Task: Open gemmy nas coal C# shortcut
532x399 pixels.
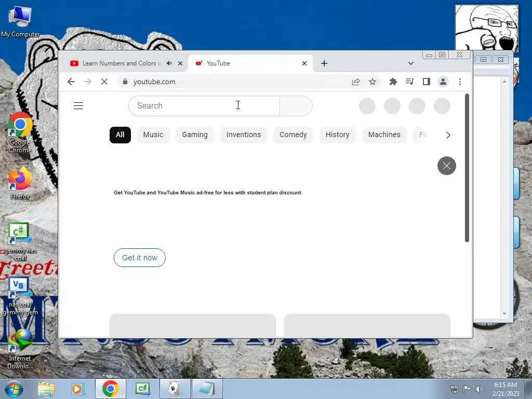Action: coord(20,242)
